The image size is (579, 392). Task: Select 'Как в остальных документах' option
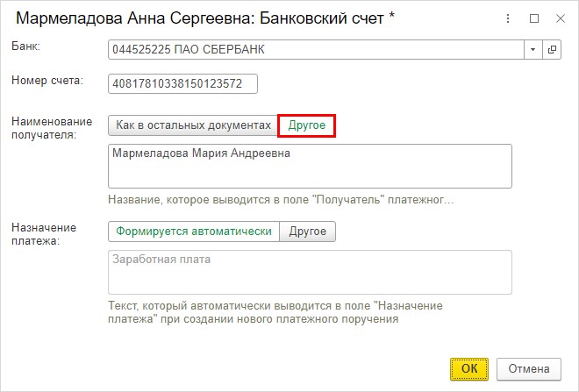click(x=194, y=125)
